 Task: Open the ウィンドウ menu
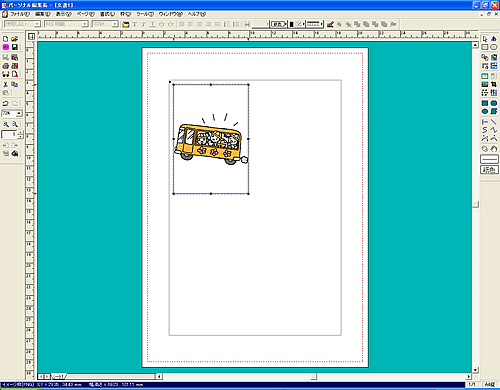(171, 14)
